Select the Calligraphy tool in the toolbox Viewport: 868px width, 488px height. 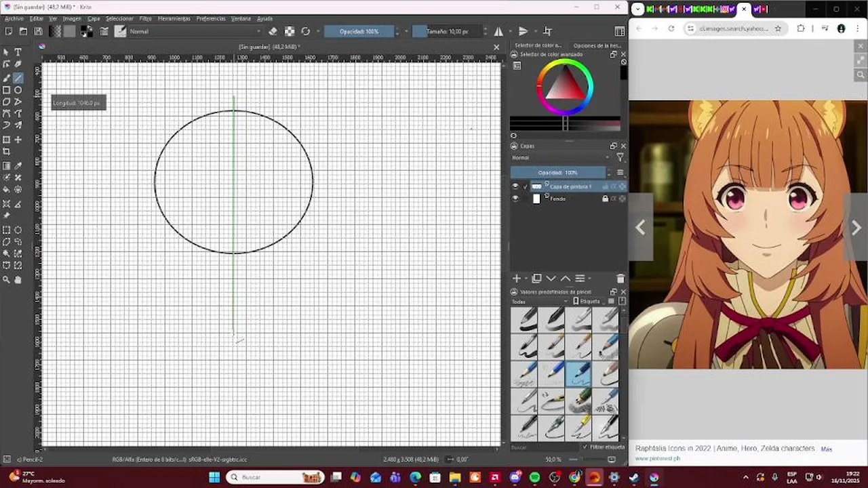[18, 64]
